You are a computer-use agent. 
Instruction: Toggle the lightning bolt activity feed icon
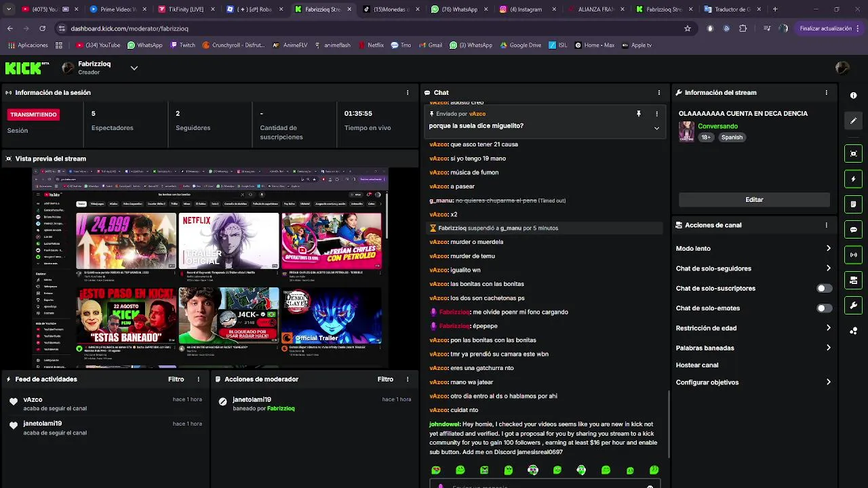pos(853,179)
